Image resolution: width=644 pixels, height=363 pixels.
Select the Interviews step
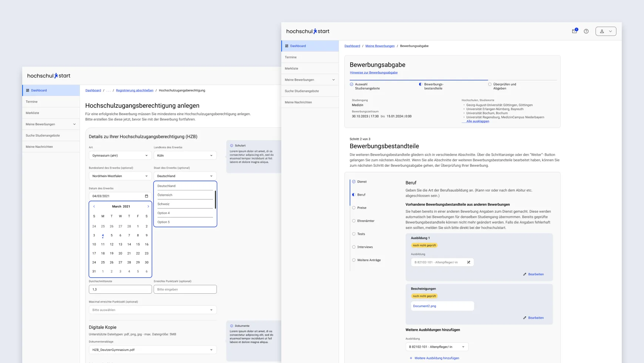pyautogui.click(x=365, y=247)
